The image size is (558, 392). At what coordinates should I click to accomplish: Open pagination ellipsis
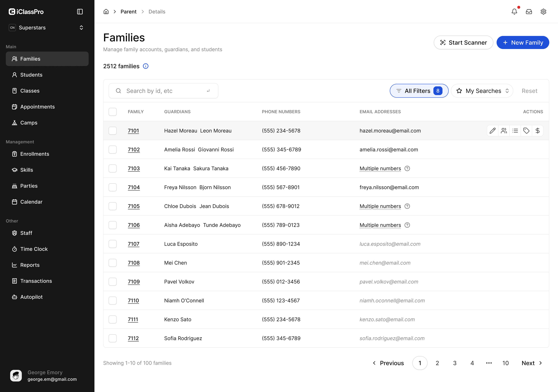pyautogui.click(x=489, y=363)
